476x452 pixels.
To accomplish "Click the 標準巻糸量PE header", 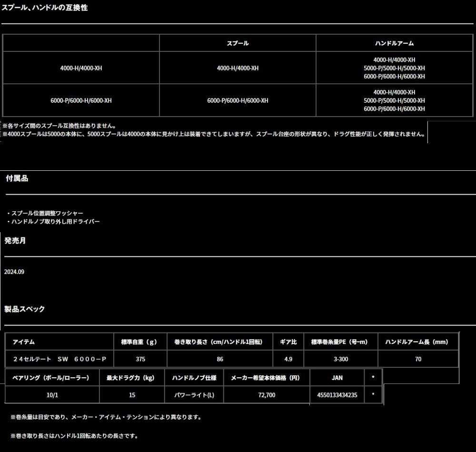I will click(341, 342).
